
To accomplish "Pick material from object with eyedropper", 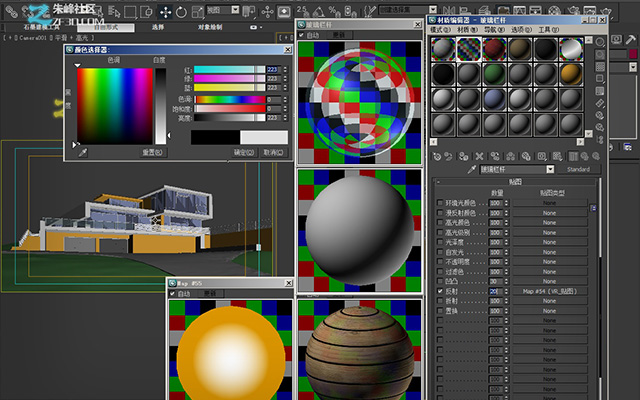I will [x=471, y=169].
